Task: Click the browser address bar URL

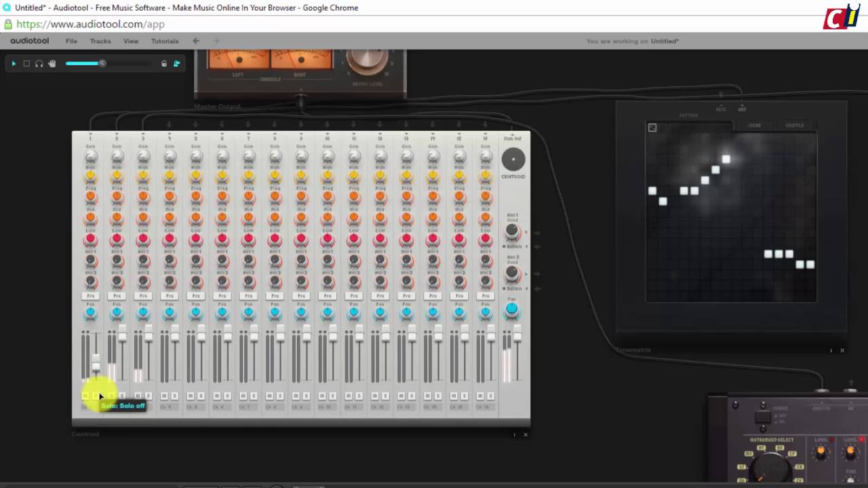Action: [90, 24]
